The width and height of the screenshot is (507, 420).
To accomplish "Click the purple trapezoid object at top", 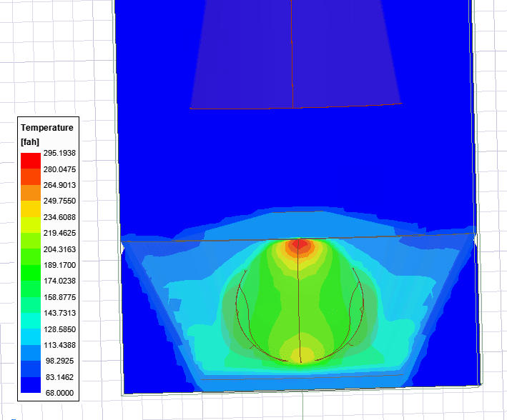I will [296, 54].
